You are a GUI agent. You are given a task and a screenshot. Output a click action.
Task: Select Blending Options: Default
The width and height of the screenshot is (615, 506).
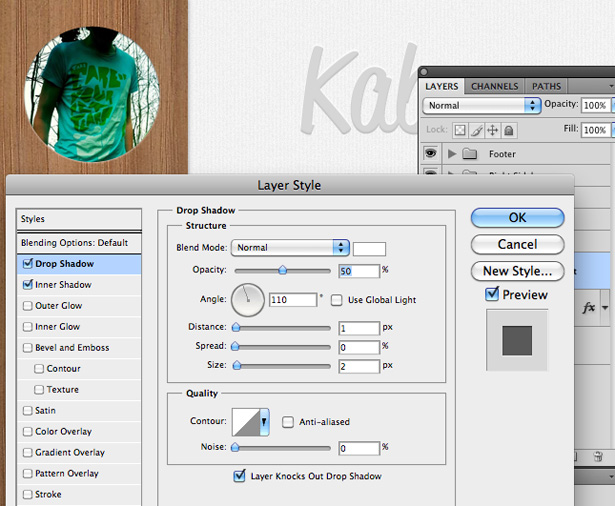[x=79, y=243]
